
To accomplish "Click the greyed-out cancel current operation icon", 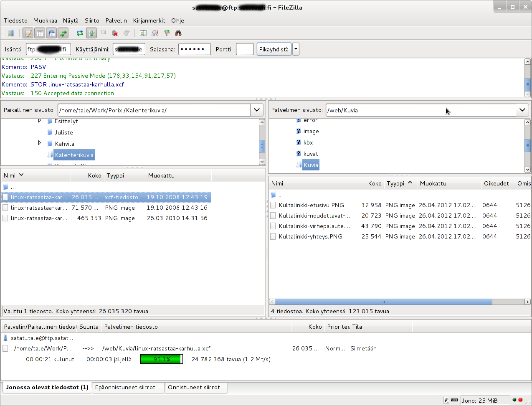I will (104, 33).
